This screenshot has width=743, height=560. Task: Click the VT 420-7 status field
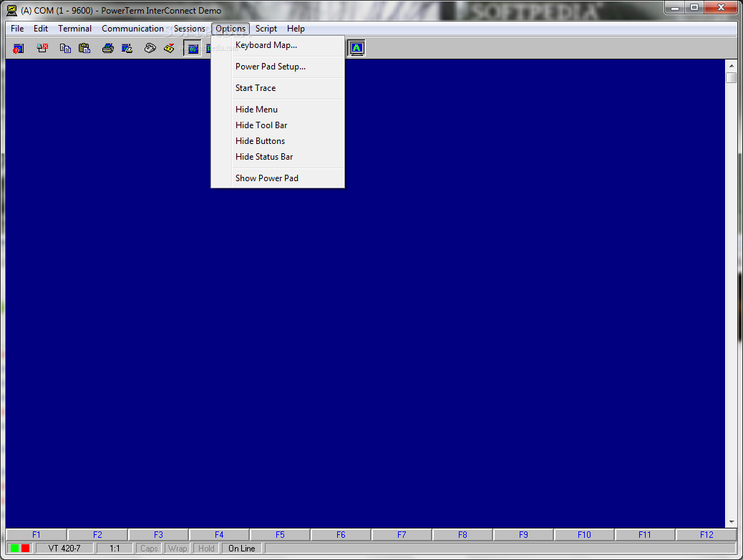64,548
